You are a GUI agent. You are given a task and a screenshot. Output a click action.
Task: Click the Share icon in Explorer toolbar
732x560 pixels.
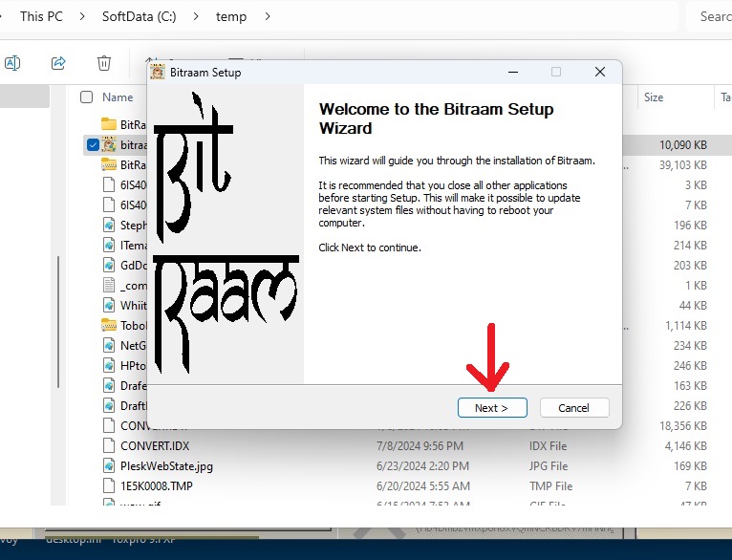point(58,62)
